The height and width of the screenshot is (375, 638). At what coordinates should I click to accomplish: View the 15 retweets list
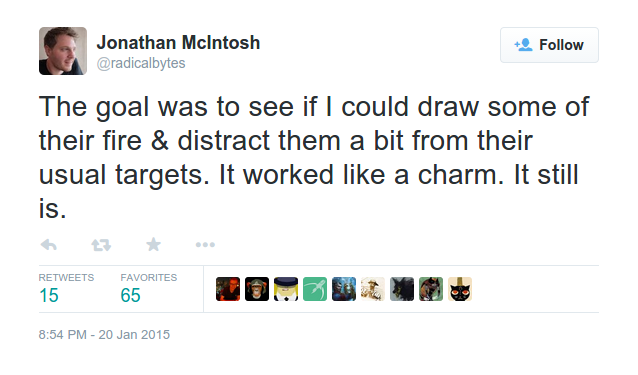(66, 289)
